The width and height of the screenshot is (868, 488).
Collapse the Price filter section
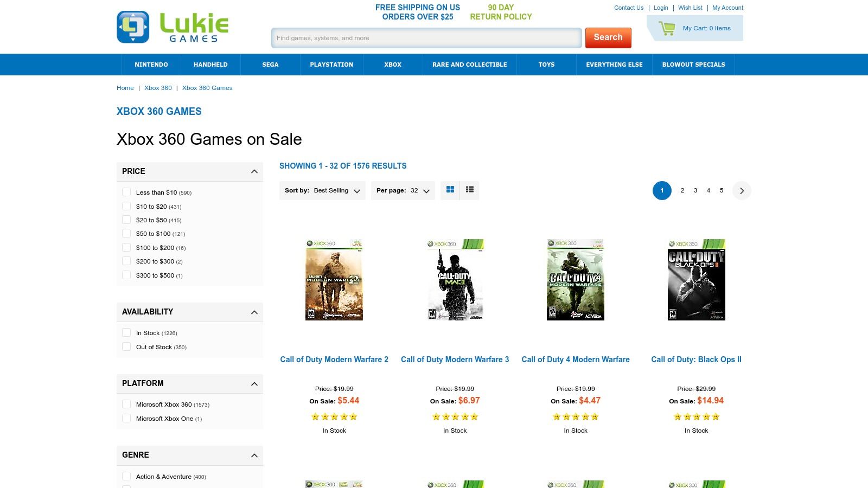click(254, 171)
